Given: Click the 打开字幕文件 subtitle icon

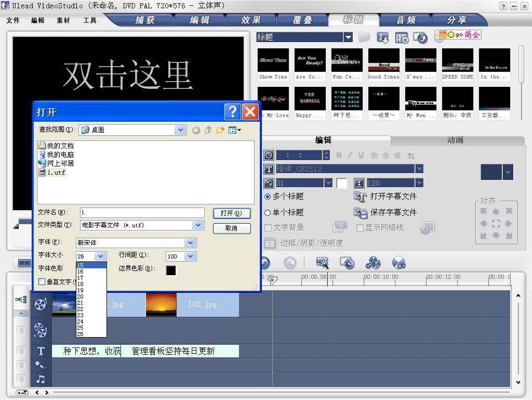Looking at the screenshot, I should (360, 197).
